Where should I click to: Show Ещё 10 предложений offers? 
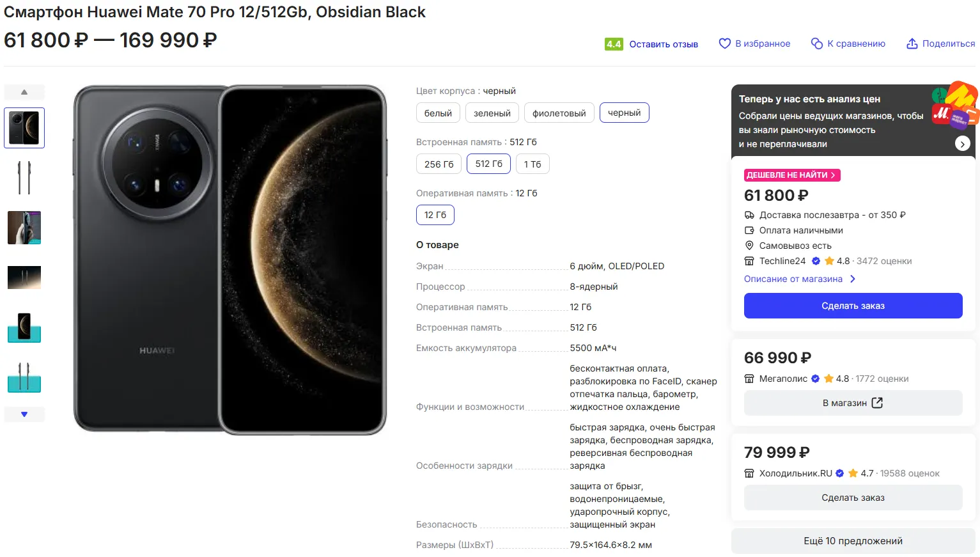point(853,541)
